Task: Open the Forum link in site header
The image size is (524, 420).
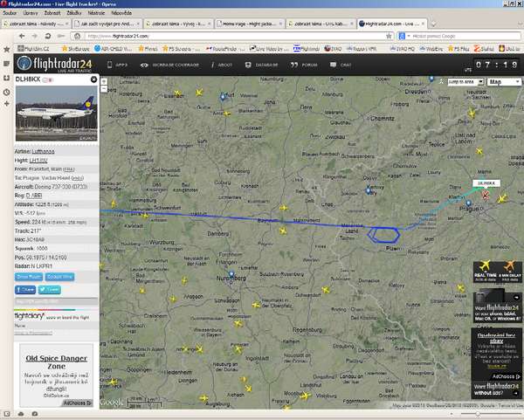Action: (x=304, y=65)
